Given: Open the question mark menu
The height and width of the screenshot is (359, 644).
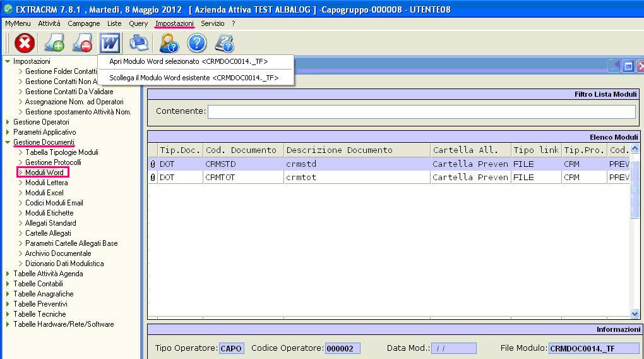Looking at the screenshot, I should tap(233, 23).
